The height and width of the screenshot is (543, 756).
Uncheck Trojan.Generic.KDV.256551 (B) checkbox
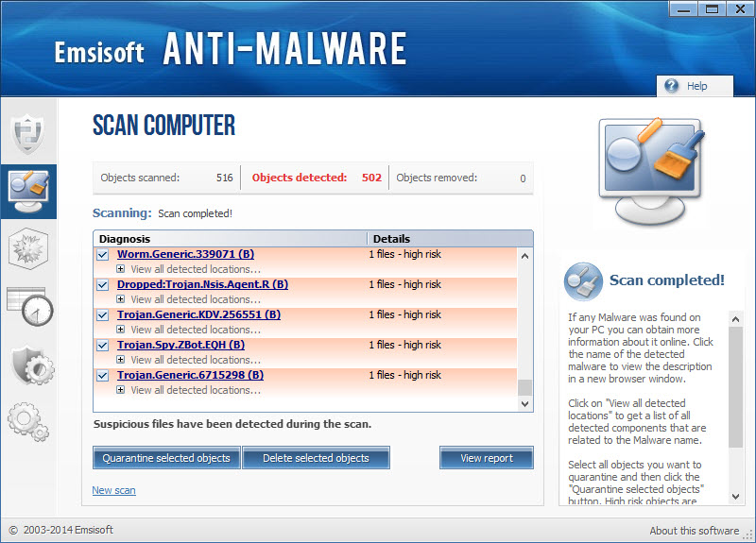(103, 315)
